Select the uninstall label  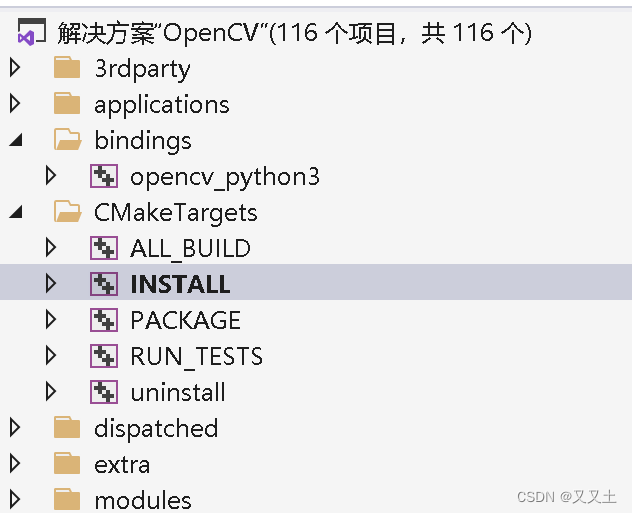tap(178, 392)
